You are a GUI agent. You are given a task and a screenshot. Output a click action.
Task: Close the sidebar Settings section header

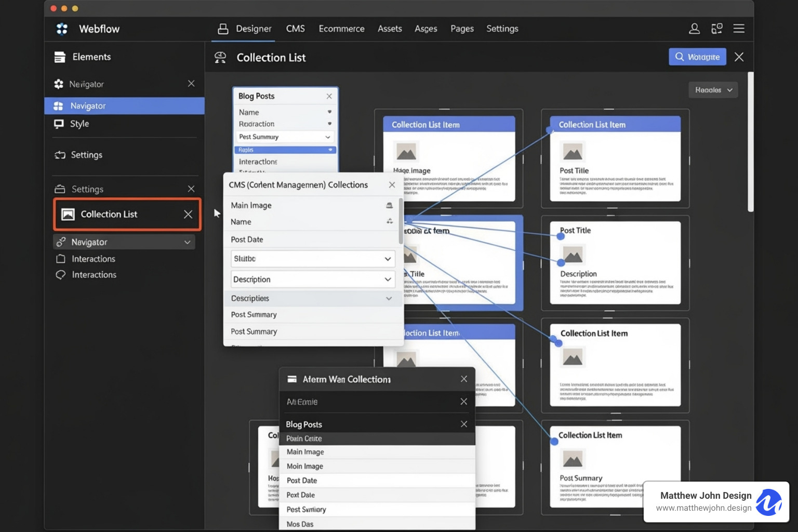click(191, 189)
